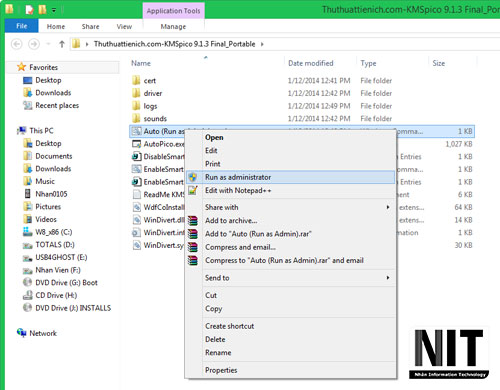Image resolution: width=500 pixels, height=390 pixels.
Task: Click the Up one level arrow
Action: (x=62, y=44)
